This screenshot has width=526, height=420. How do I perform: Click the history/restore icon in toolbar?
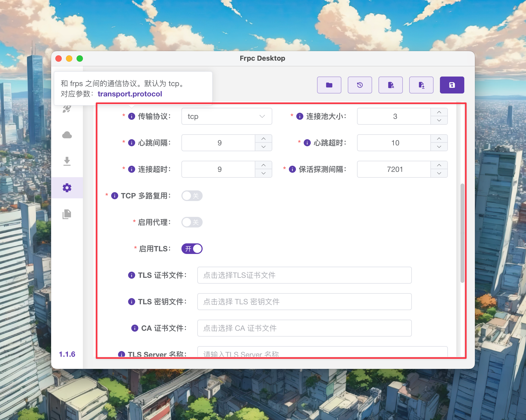pyautogui.click(x=360, y=84)
